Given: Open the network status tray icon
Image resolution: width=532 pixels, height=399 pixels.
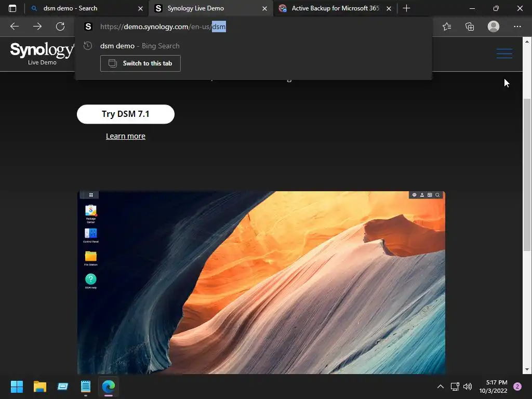Looking at the screenshot, I should pos(455,387).
